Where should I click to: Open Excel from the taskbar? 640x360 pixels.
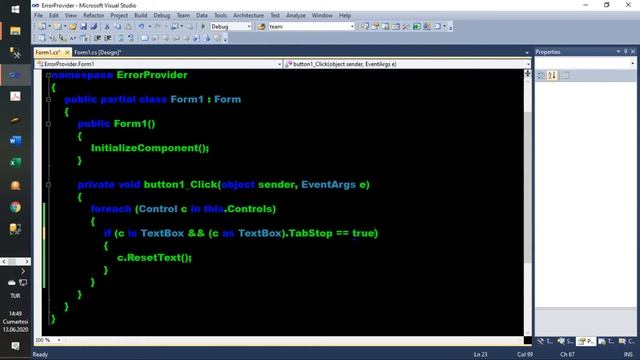16,162
